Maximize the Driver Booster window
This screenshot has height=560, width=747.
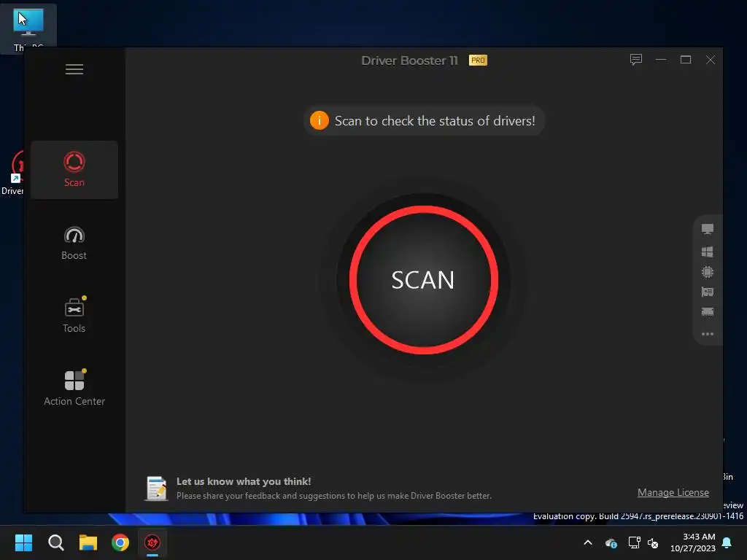pyautogui.click(x=686, y=60)
